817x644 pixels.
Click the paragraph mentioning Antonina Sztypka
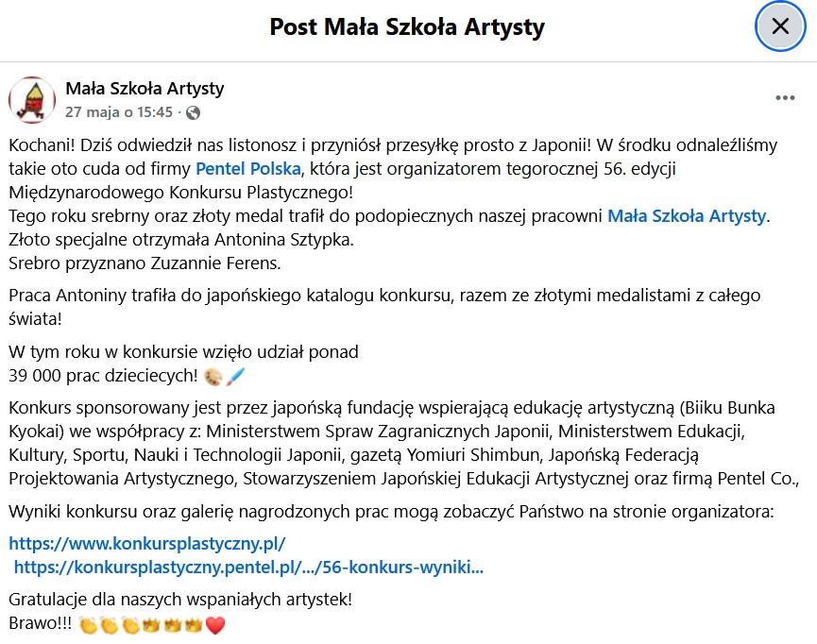(x=181, y=240)
